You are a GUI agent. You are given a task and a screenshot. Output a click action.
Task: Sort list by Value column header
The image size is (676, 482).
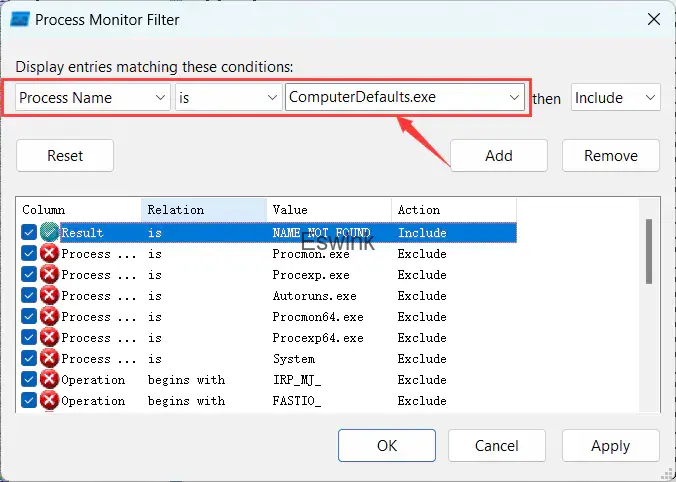click(x=329, y=210)
